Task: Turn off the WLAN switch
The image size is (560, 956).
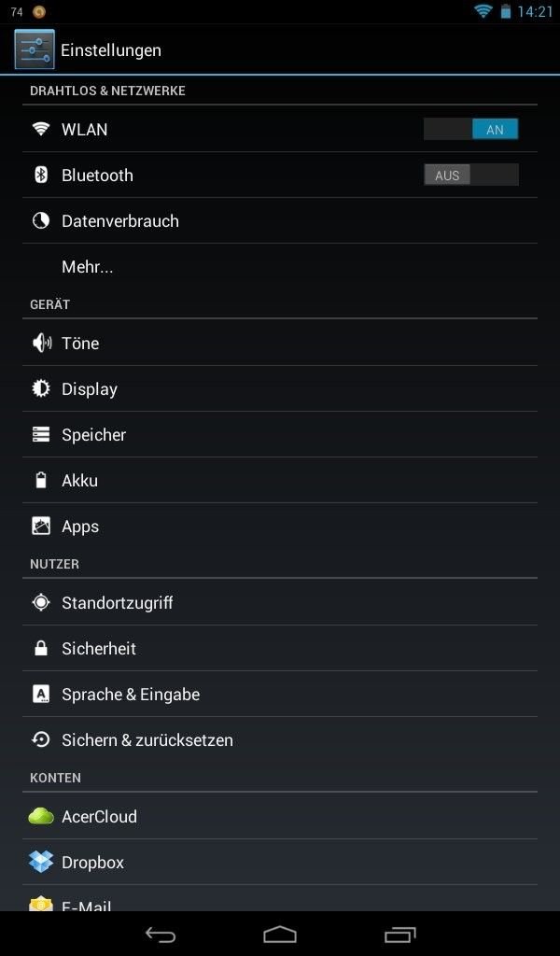Action: point(471,129)
